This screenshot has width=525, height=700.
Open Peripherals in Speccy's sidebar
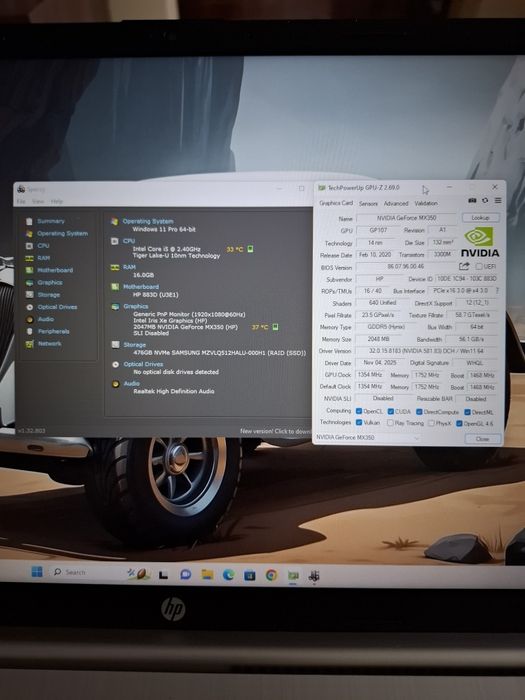tap(53, 331)
